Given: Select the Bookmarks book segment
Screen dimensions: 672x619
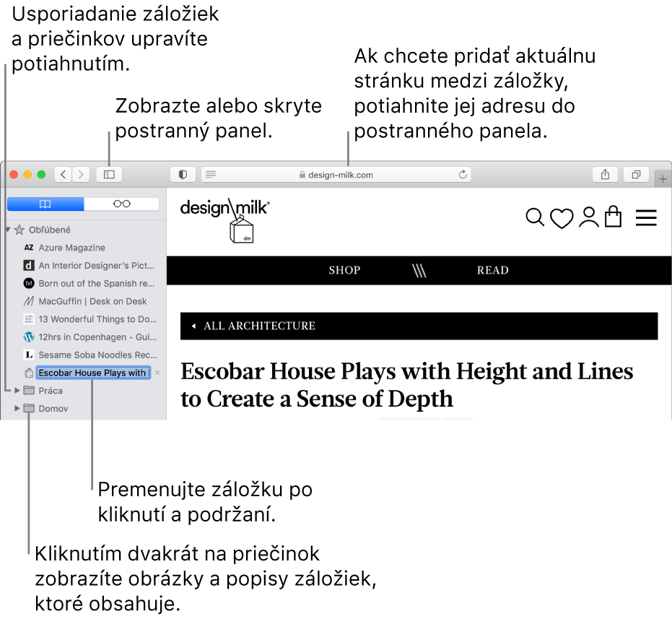Looking at the screenshot, I should (45, 204).
